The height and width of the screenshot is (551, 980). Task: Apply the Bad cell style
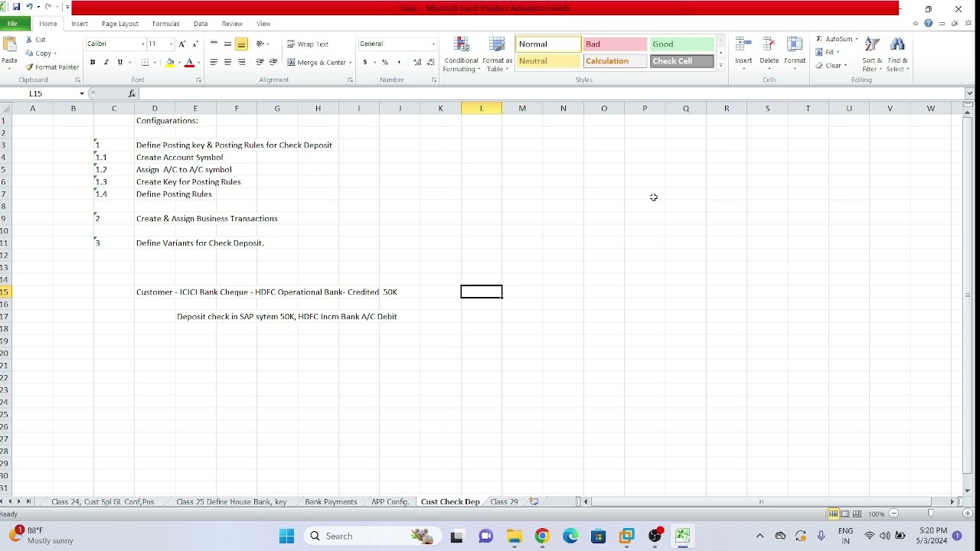615,44
